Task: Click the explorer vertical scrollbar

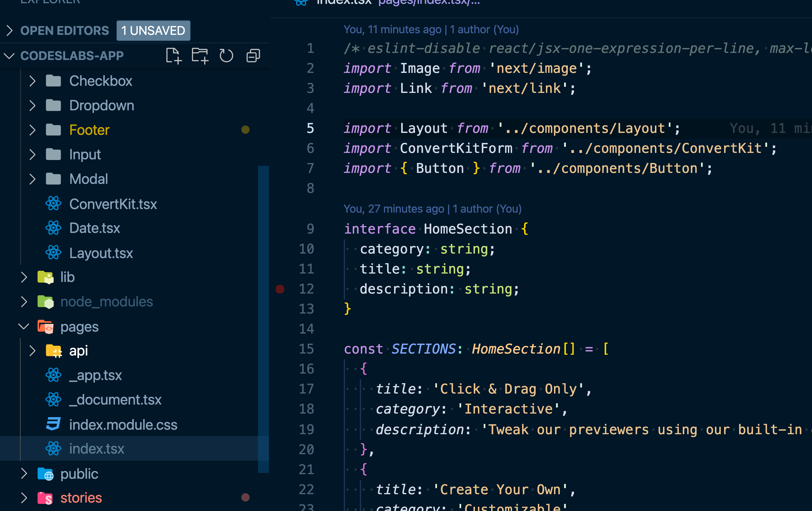Action: tap(263, 319)
